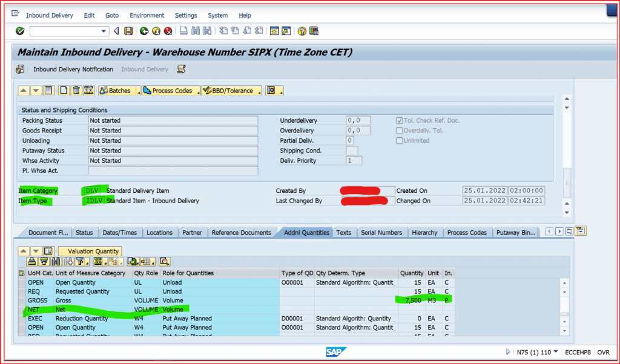Click the scroll icon in application toolbar
620x364 pixels.
coord(181,69)
